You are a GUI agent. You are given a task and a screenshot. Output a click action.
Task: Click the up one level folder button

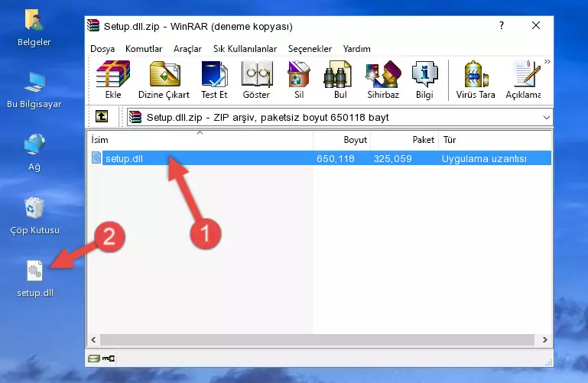click(x=102, y=116)
